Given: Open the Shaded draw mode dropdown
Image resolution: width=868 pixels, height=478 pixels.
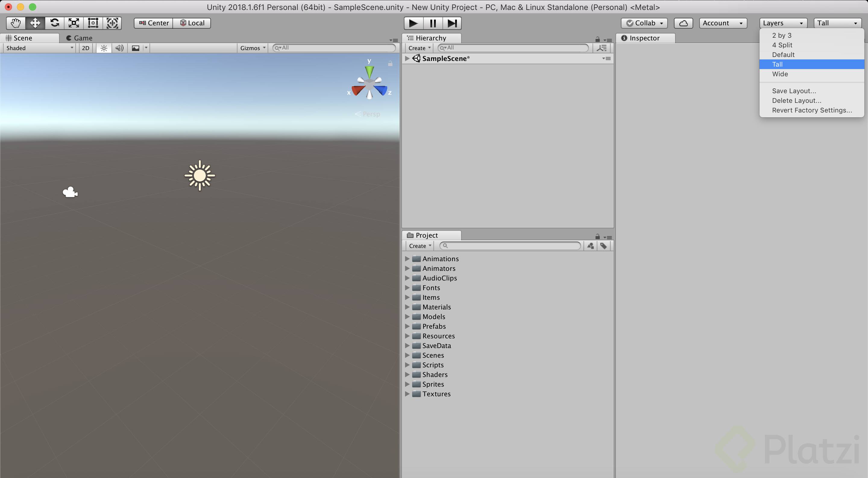Looking at the screenshot, I should (x=39, y=48).
